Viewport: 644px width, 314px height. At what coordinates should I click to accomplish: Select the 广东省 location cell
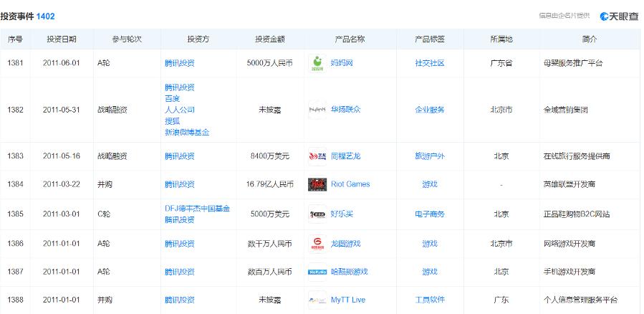[x=501, y=63]
